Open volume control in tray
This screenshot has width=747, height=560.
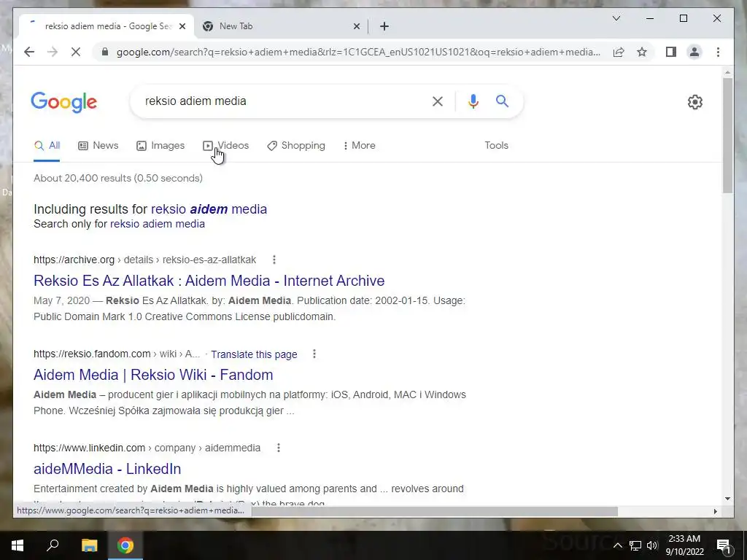click(x=651, y=545)
